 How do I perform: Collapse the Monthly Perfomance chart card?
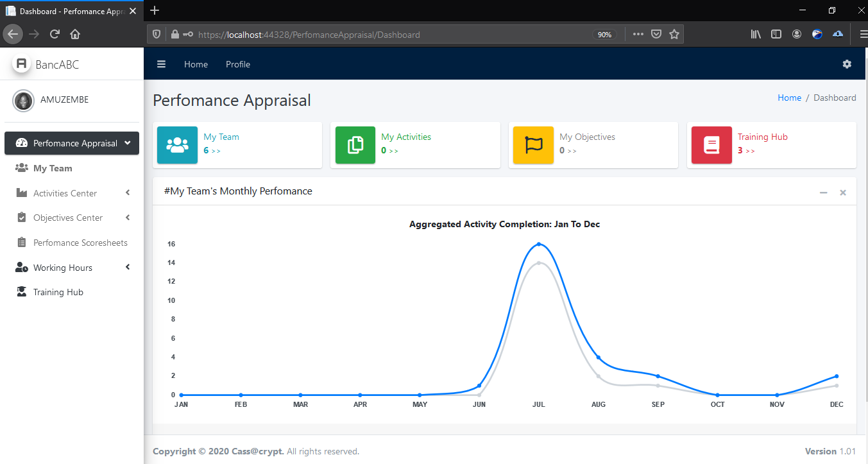coord(824,193)
